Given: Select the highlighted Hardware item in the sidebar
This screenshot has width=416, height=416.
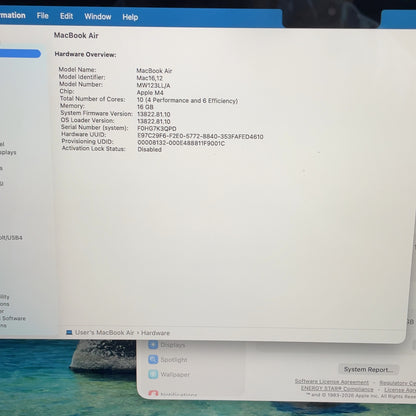Looking at the screenshot, I should pyautogui.click(x=20, y=54).
